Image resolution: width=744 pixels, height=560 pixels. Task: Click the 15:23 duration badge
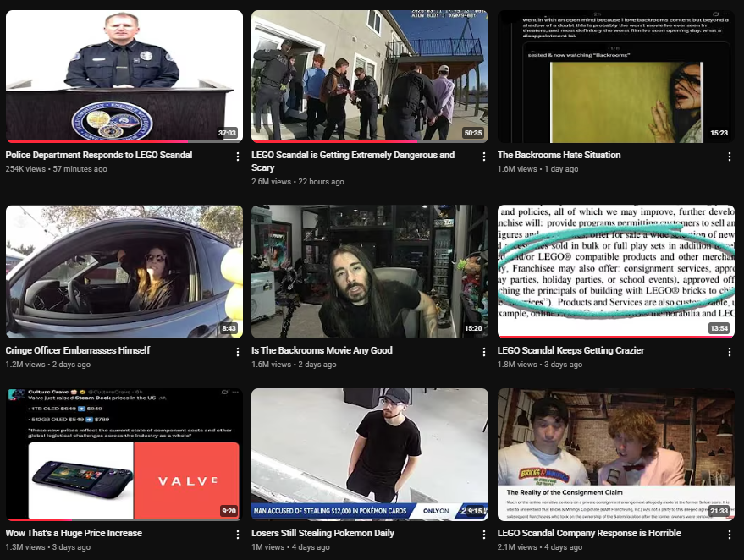click(719, 133)
